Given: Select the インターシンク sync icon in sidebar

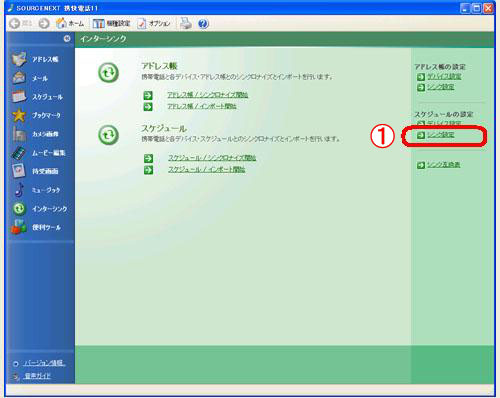Looking at the screenshot, I should point(19,209).
